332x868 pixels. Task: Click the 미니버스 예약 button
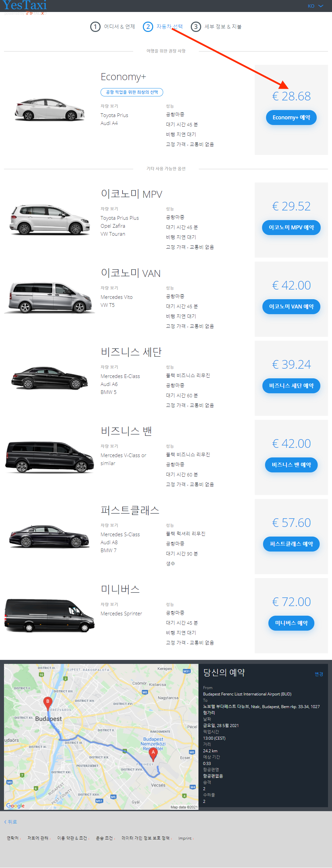[291, 623]
